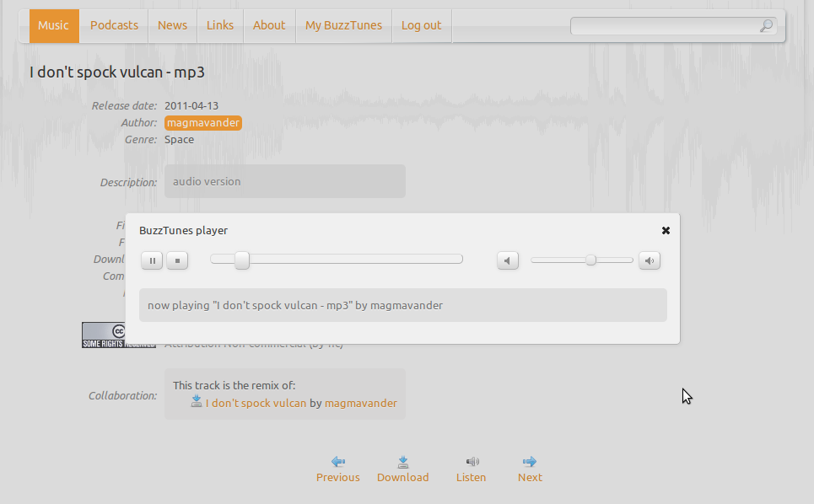Viewport: 814px width, 504px height.
Task: Click the Download link text
Action: click(403, 478)
